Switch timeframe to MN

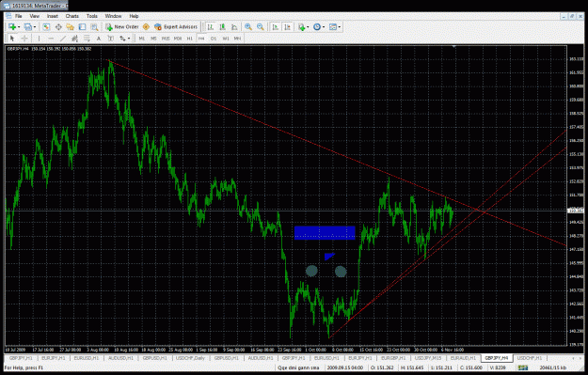237,39
